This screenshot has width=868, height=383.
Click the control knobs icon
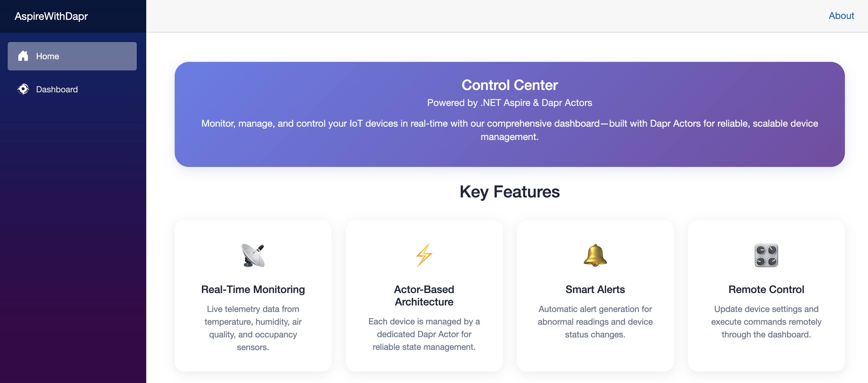pos(766,255)
